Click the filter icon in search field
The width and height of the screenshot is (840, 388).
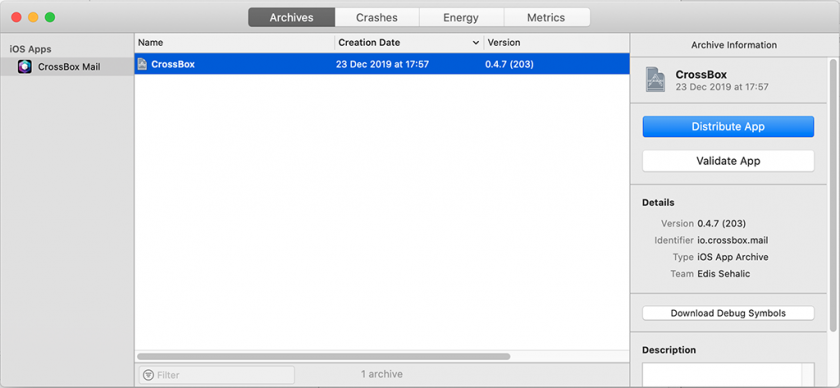(x=148, y=375)
